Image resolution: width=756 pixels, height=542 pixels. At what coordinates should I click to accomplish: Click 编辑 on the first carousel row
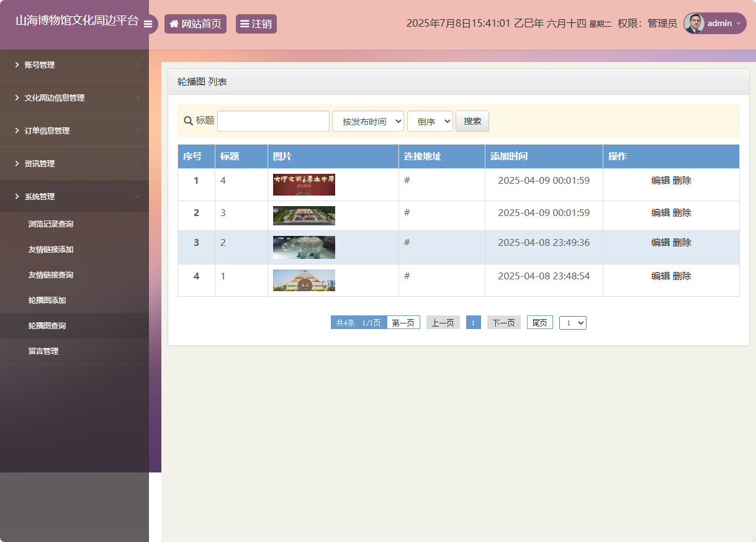pyautogui.click(x=660, y=180)
